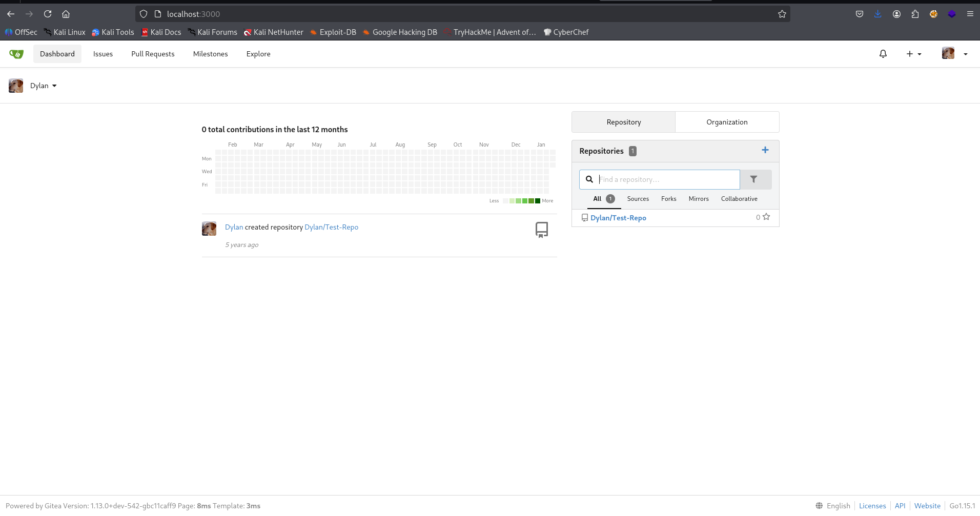This screenshot has height=516, width=980.
Task: Show the Collaborative repositories filter
Action: 739,199
